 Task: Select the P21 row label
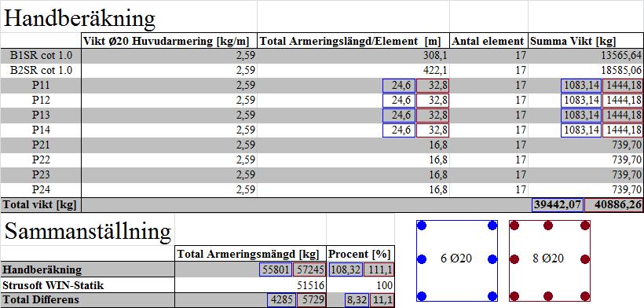[x=41, y=145]
